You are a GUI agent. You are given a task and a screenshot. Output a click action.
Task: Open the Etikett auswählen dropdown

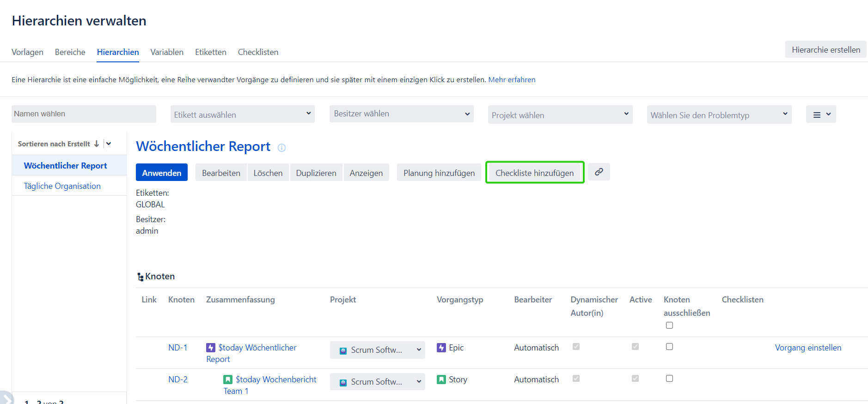click(242, 115)
